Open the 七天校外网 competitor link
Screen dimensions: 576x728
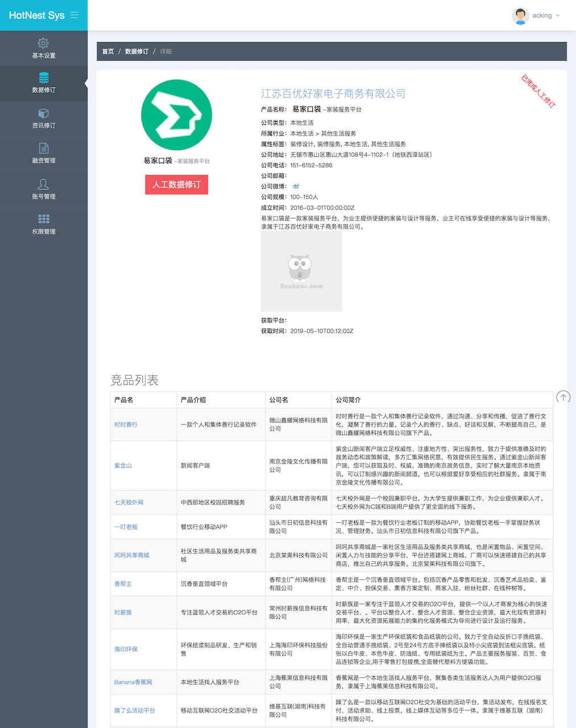[x=129, y=503]
